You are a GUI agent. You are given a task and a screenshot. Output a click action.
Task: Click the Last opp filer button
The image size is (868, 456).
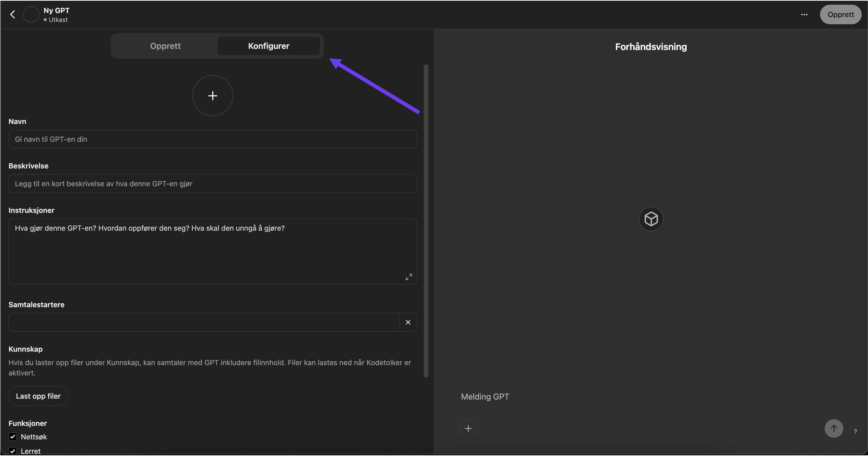point(38,396)
